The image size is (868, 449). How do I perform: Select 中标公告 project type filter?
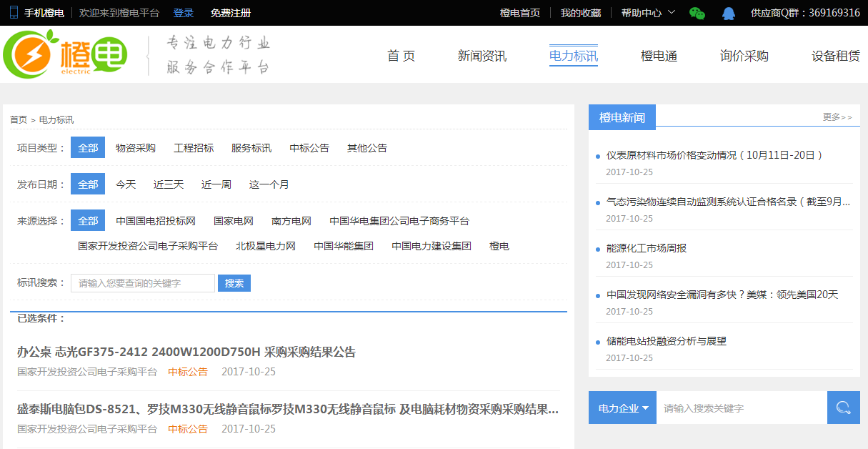pyautogui.click(x=309, y=148)
